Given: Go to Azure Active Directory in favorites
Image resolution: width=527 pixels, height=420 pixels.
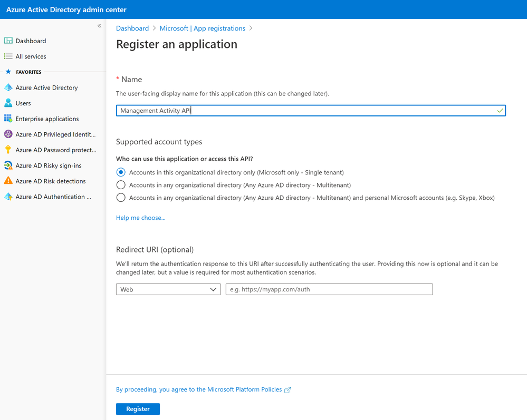Looking at the screenshot, I should pos(46,87).
